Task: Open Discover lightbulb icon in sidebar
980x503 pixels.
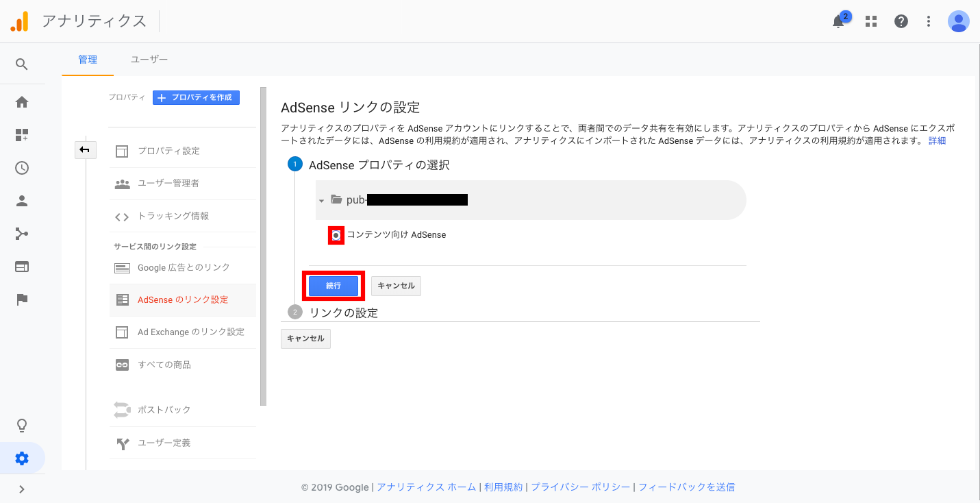Action: pyautogui.click(x=22, y=426)
